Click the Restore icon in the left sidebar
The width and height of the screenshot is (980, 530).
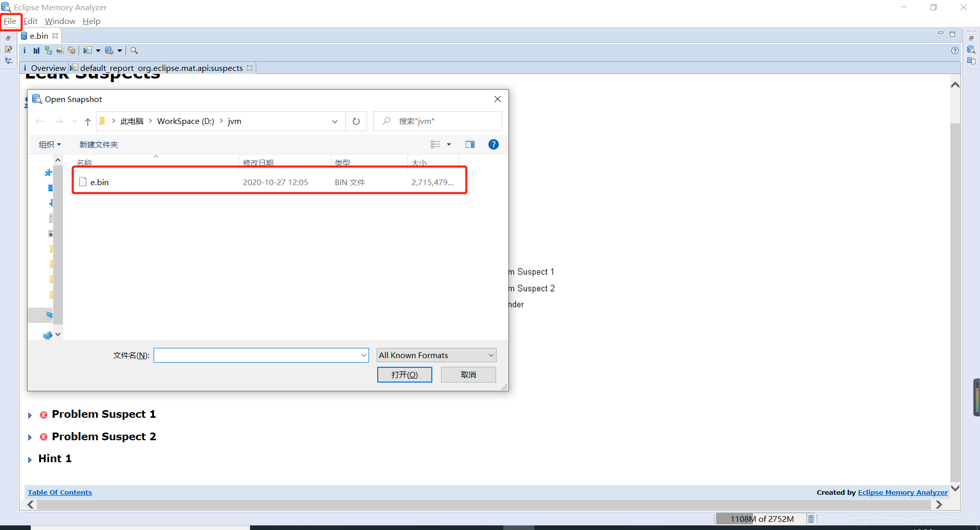(9, 38)
